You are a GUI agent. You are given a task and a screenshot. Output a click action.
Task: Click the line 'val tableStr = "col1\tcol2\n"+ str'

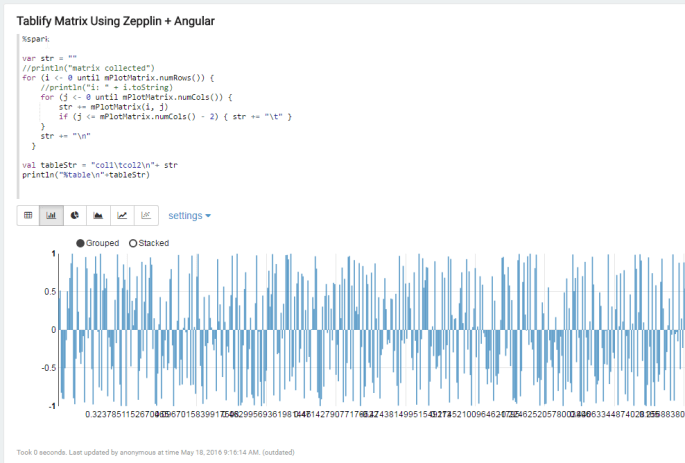(100, 165)
